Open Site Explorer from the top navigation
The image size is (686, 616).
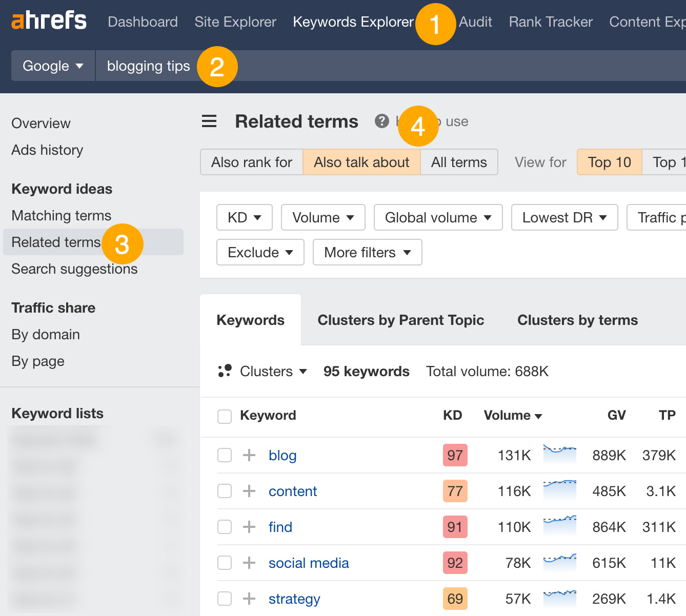click(x=235, y=22)
